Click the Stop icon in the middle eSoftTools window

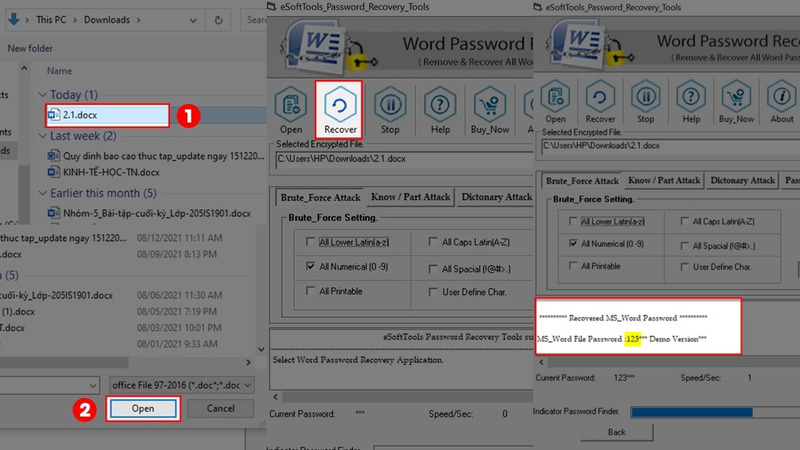(390, 105)
